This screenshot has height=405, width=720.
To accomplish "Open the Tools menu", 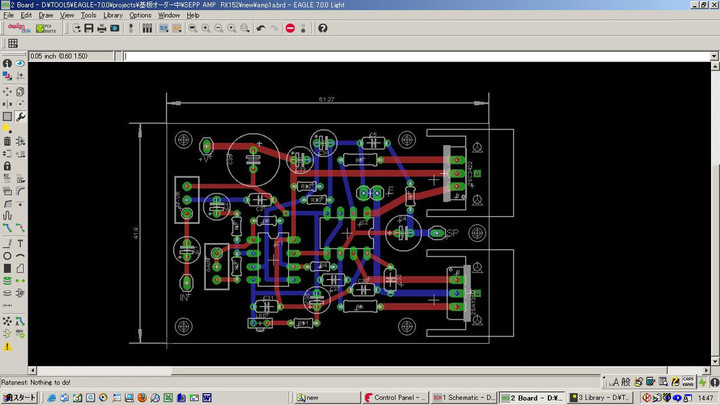I will click(x=88, y=16).
